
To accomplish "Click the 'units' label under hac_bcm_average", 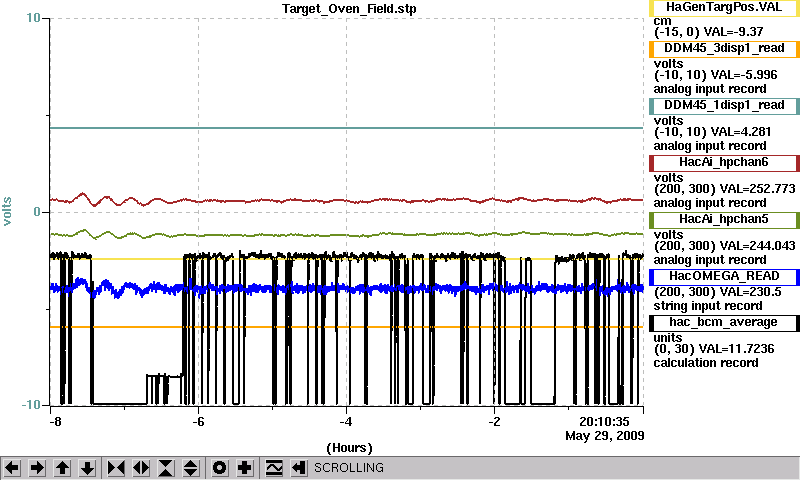I will click(668, 338).
